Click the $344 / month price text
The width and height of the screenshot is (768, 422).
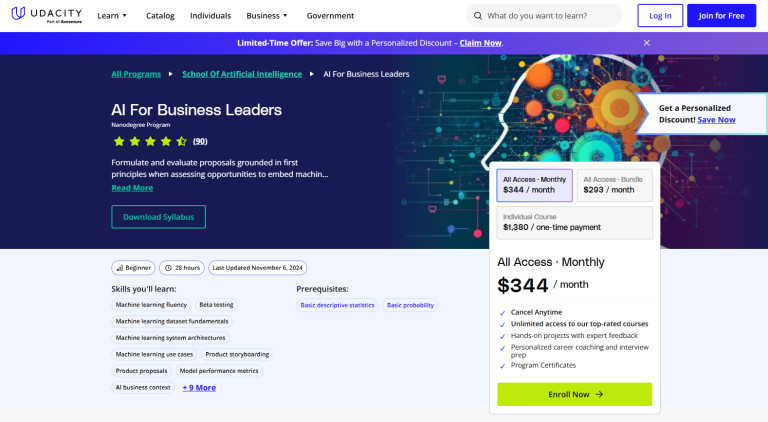[543, 285]
